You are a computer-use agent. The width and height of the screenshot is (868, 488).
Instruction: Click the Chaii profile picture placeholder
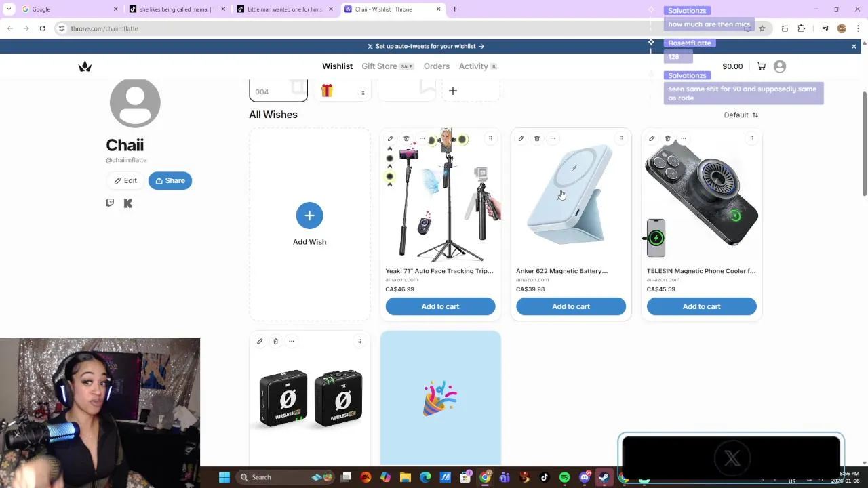click(x=135, y=102)
